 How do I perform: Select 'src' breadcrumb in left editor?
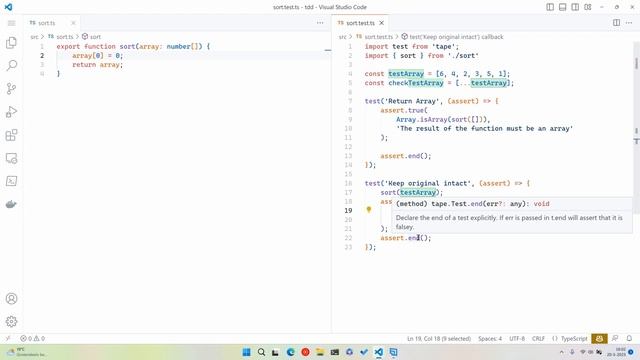point(34,37)
